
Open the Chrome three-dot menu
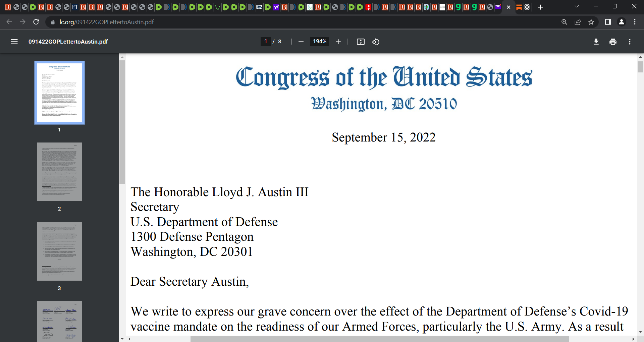click(x=635, y=22)
